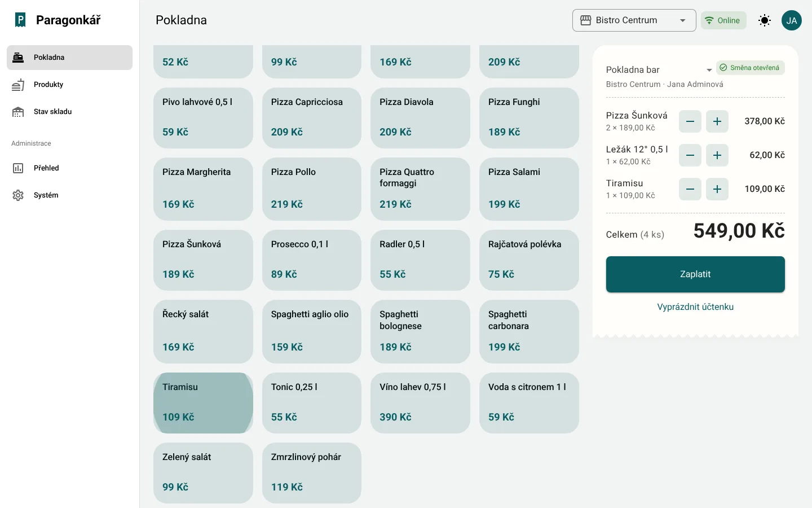
Task: Open Stav skladu in the sidebar
Action: [x=69, y=112]
